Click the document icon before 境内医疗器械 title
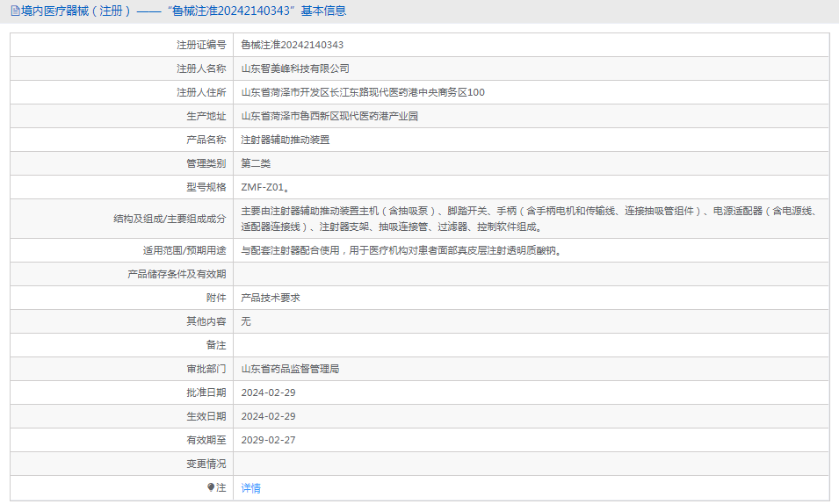This screenshot has width=839, height=504. 15,11
